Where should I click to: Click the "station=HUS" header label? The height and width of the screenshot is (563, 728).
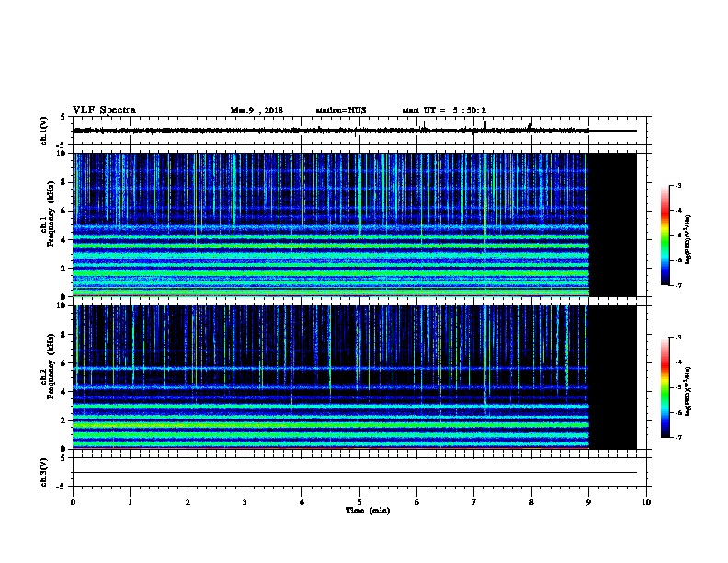341,110
